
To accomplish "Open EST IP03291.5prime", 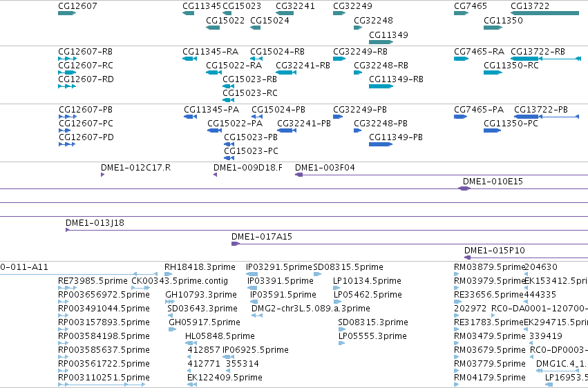I will coord(279,267).
